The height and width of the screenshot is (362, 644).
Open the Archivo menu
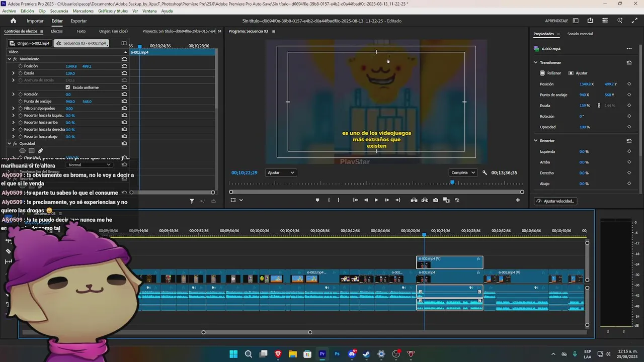tap(9, 11)
